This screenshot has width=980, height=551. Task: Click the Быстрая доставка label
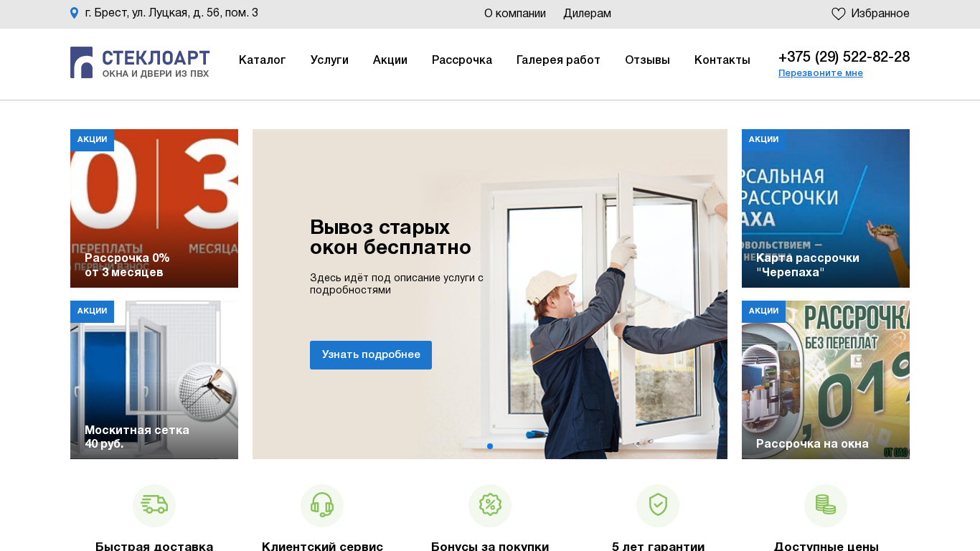tap(154, 547)
